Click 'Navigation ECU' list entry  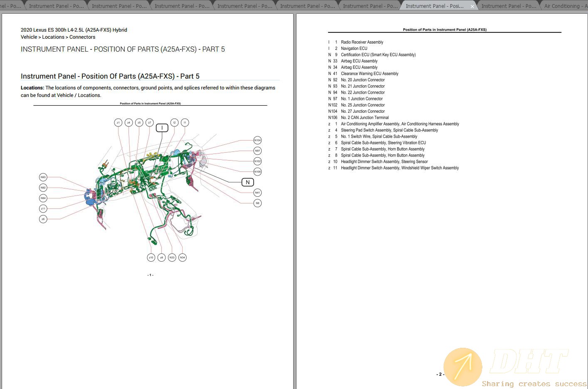pyautogui.click(x=354, y=48)
